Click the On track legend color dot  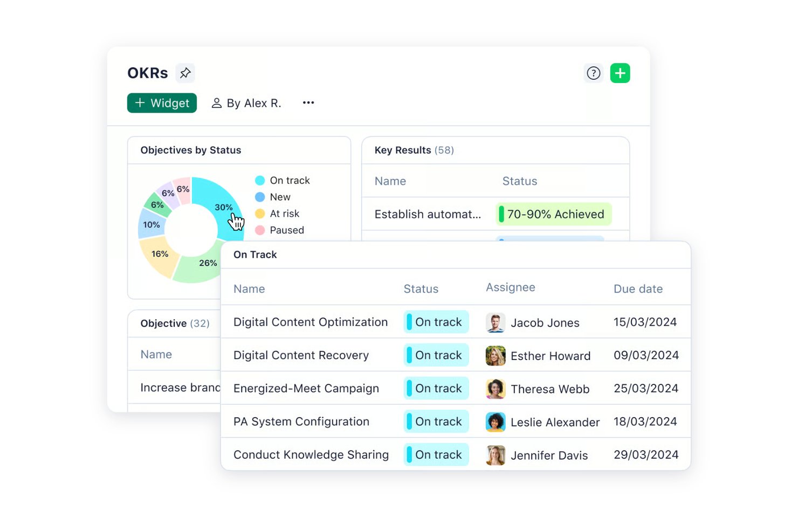(260, 180)
